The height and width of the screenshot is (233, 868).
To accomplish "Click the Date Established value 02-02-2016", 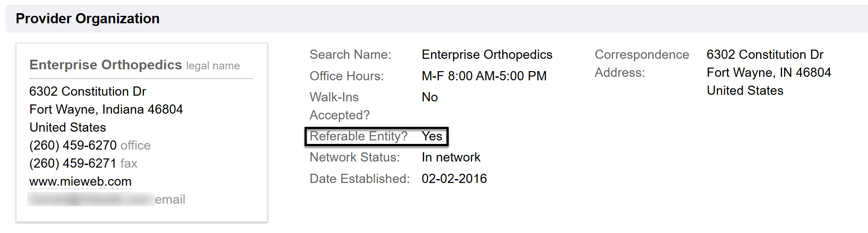I will coord(454,179).
